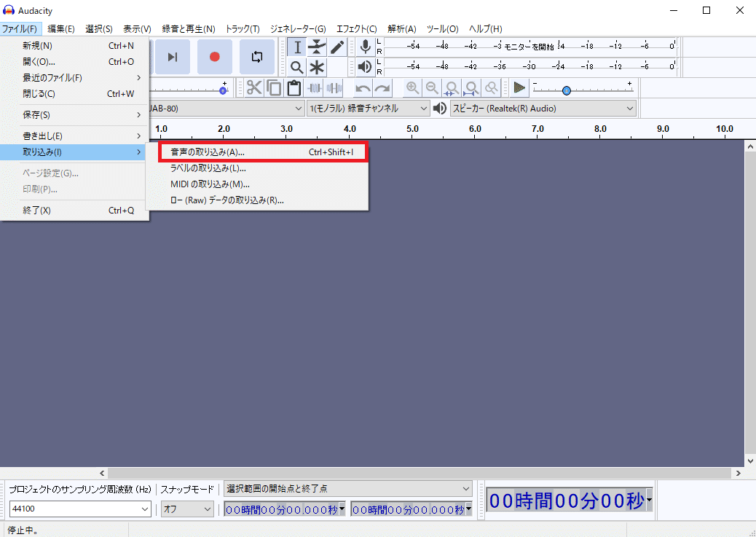756x537 pixels.
Task: Open the トラック(T) menu
Action: (x=243, y=29)
